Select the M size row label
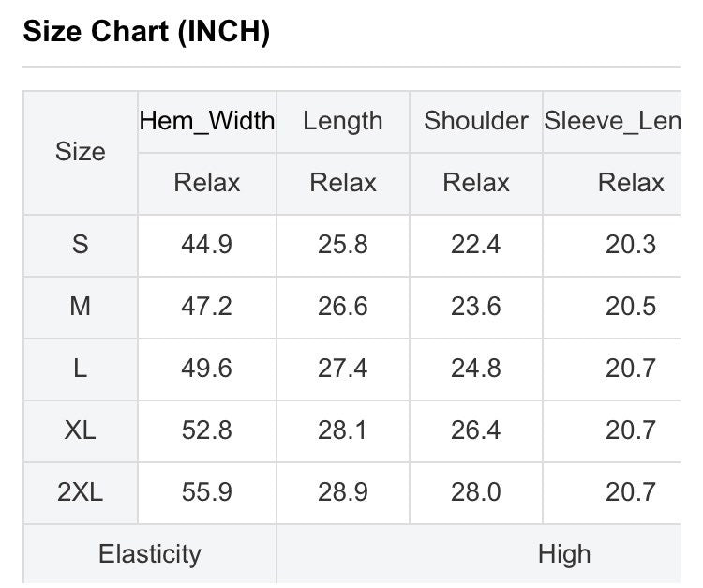The image size is (703, 588). 81,307
